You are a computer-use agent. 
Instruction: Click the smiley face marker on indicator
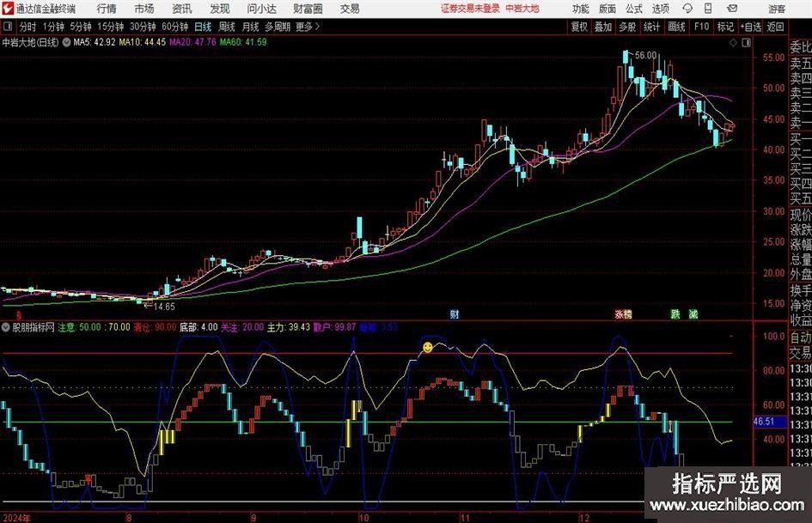(x=427, y=348)
